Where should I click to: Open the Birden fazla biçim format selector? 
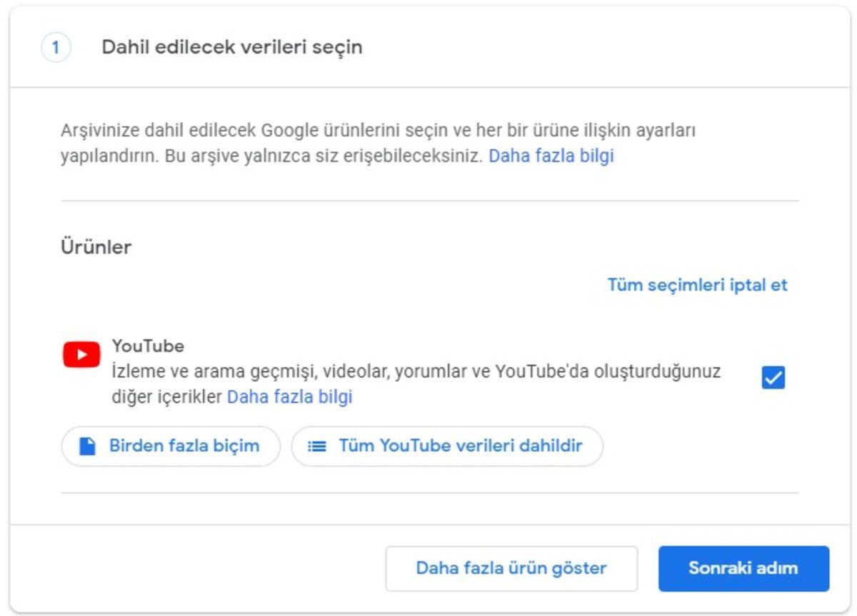point(170,445)
